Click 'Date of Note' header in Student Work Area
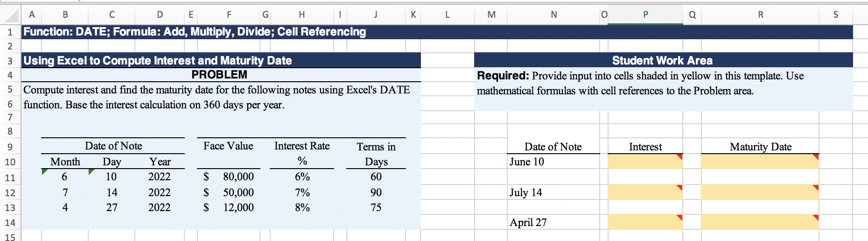Screen dimensions: 868x241 pos(553,147)
